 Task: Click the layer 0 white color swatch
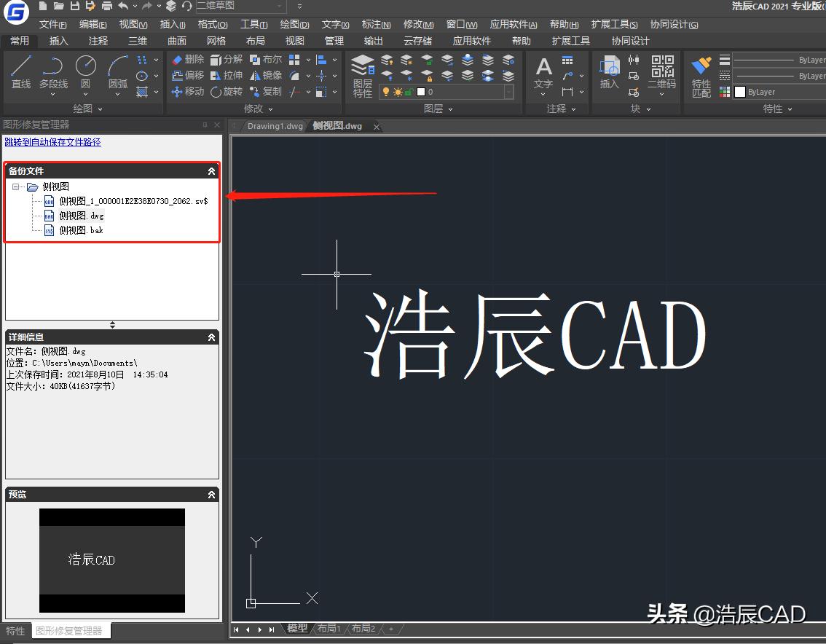(x=421, y=92)
